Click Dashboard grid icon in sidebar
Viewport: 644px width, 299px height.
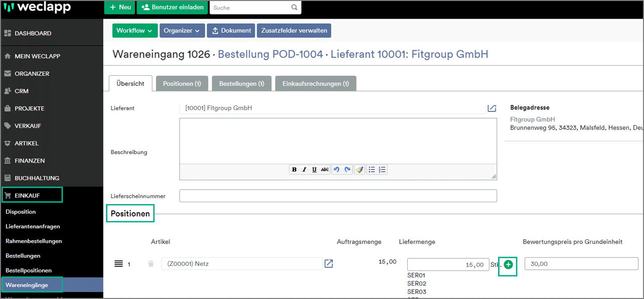[x=8, y=33]
